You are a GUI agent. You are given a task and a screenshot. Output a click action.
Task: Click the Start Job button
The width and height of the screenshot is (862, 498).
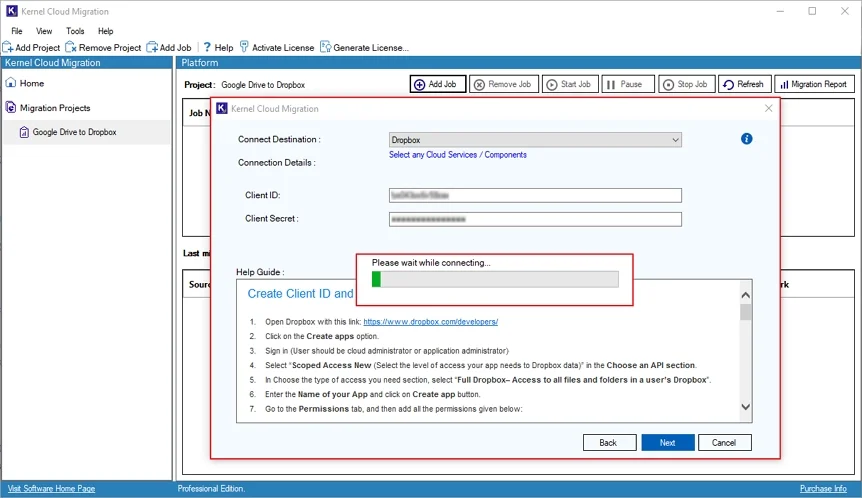pos(570,84)
